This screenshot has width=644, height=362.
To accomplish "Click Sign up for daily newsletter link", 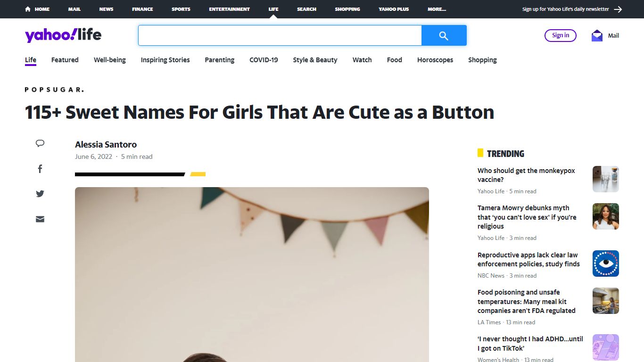I will [565, 9].
